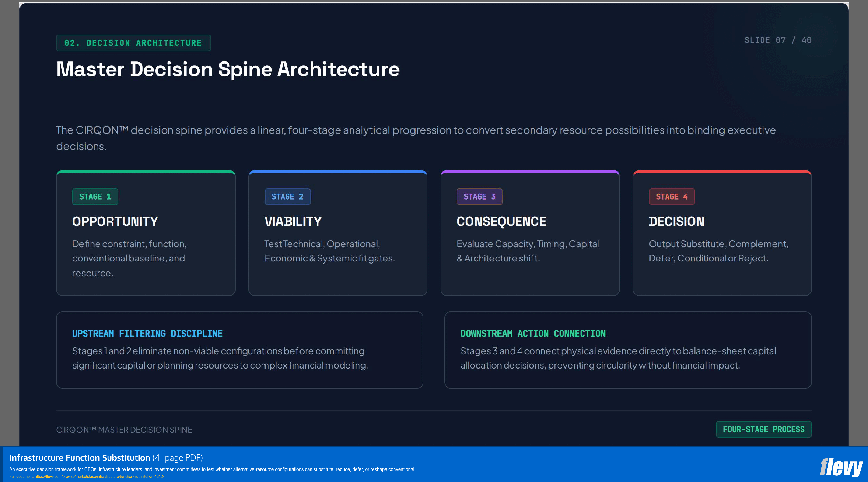Select the 02. Decision Architecture badge
The width and height of the screenshot is (868, 482).
click(x=133, y=43)
